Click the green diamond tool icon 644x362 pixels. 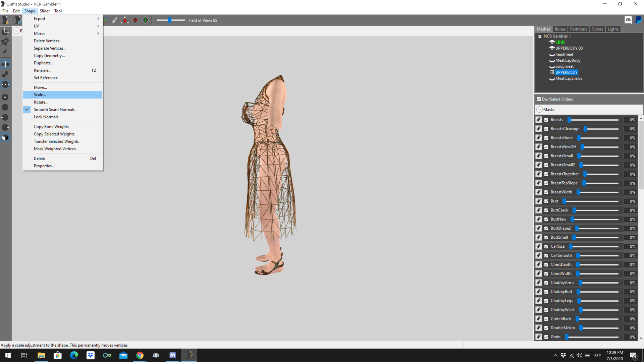tap(146, 20)
